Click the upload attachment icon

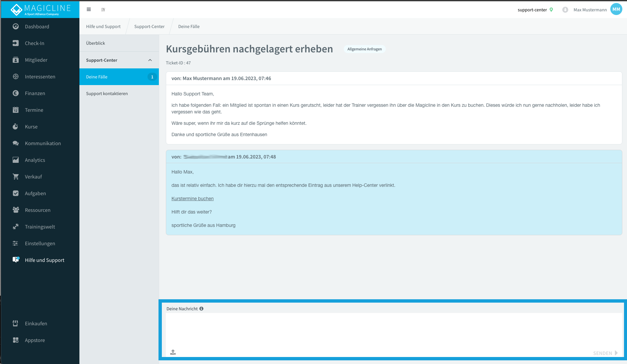[173, 352]
